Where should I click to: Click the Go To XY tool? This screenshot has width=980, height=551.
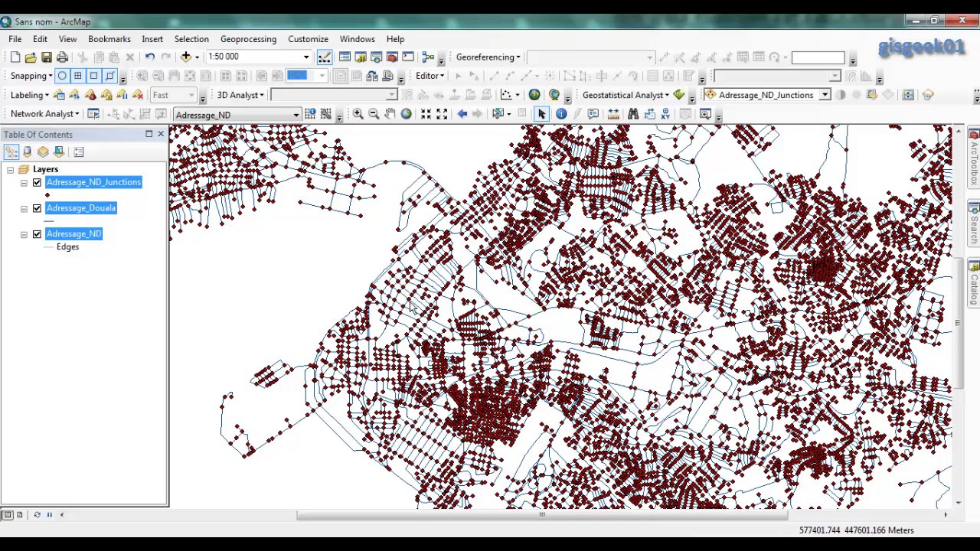point(665,114)
